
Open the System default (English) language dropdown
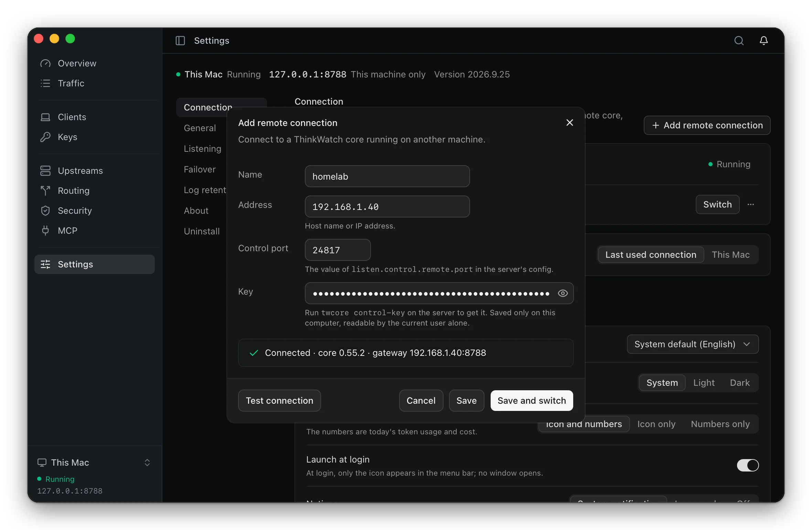point(693,344)
